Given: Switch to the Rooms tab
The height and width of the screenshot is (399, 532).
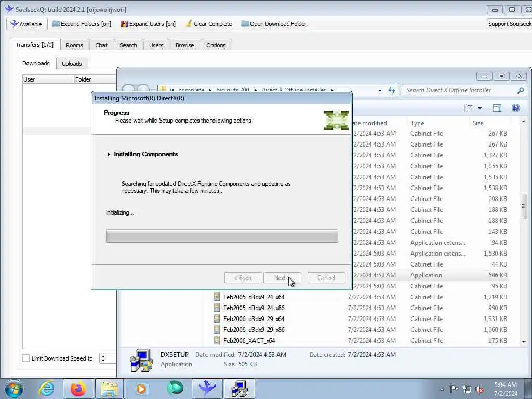Looking at the screenshot, I should pos(74,45).
